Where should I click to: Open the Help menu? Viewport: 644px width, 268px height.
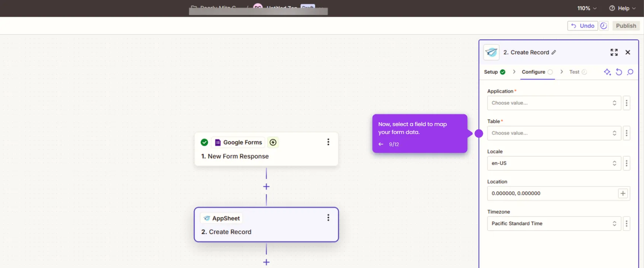point(622,8)
